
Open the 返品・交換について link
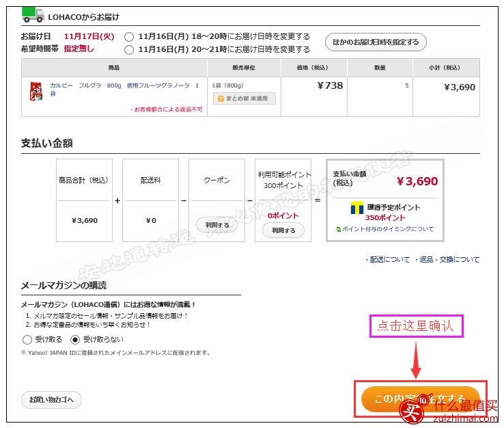449,260
